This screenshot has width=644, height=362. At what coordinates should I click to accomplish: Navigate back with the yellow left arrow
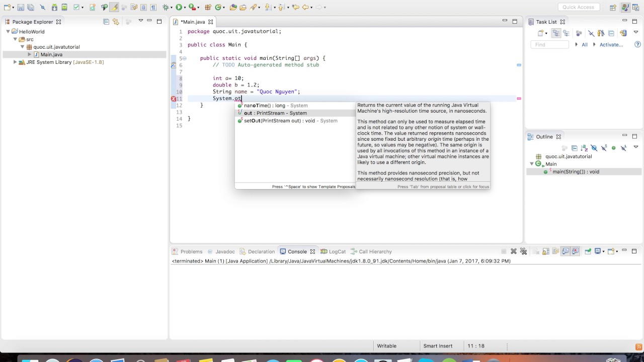(305, 7)
